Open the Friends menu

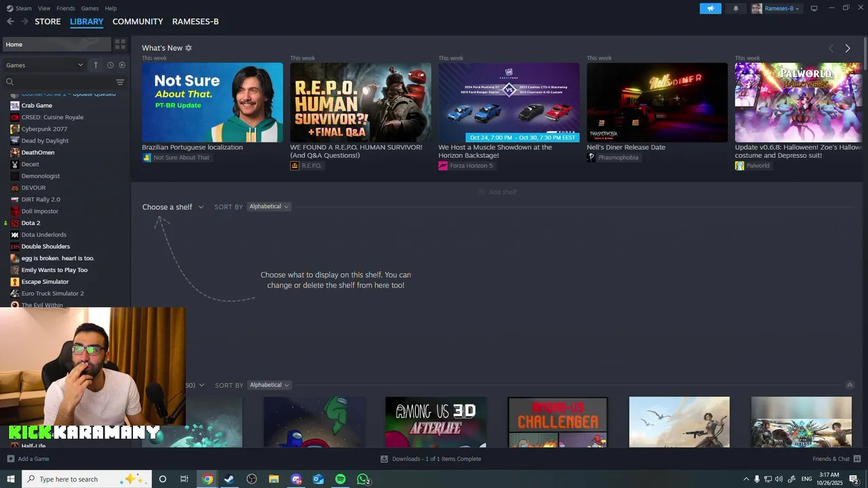66,8
